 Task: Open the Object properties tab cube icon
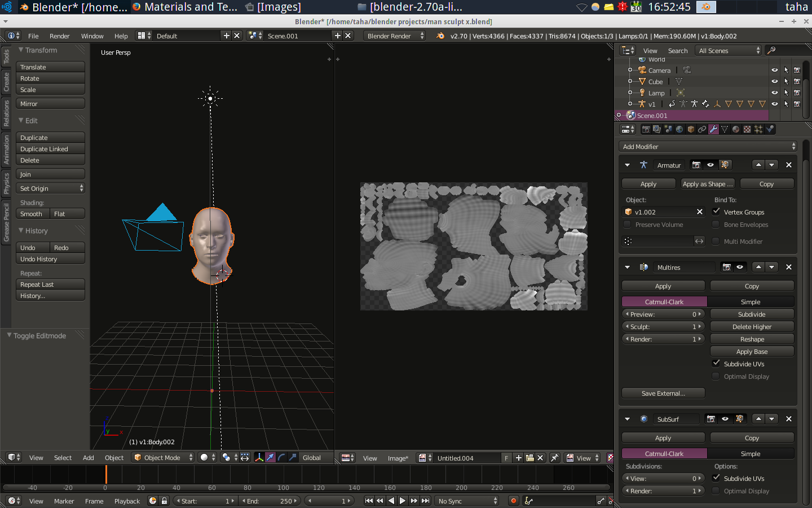pyautogui.click(x=691, y=129)
